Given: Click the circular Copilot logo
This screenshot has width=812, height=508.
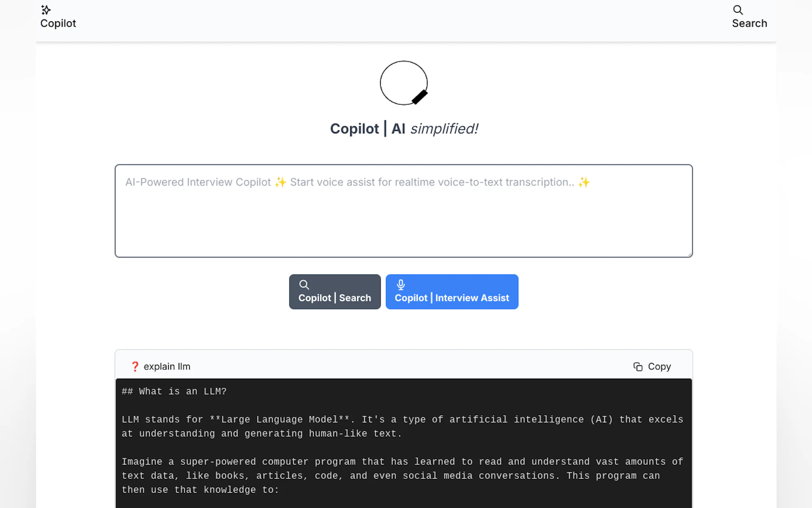Looking at the screenshot, I should (403, 82).
